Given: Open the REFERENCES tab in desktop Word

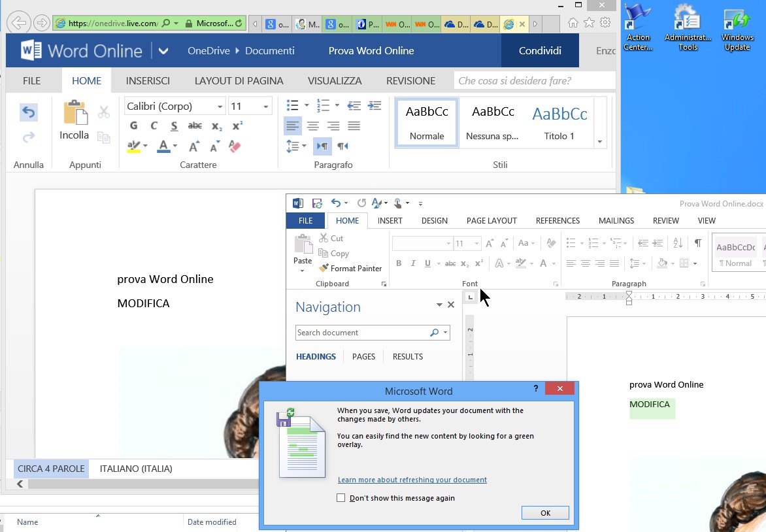Looking at the screenshot, I should pyautogui.click(x=558, y=221).
